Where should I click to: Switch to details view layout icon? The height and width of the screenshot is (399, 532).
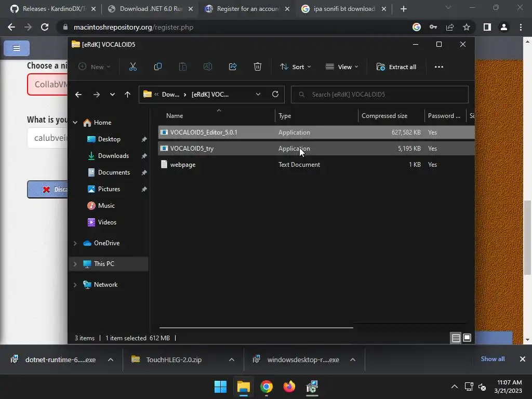coord(456,338)
